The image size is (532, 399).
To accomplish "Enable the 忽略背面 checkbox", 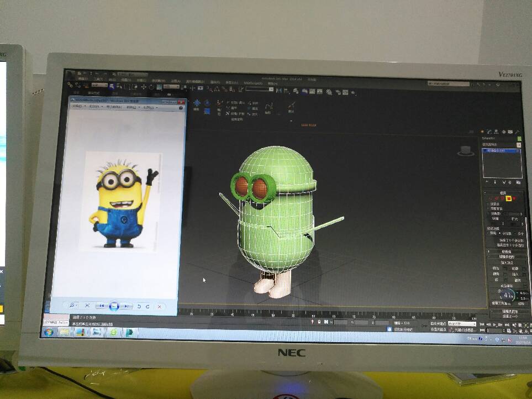I will 488,209.
